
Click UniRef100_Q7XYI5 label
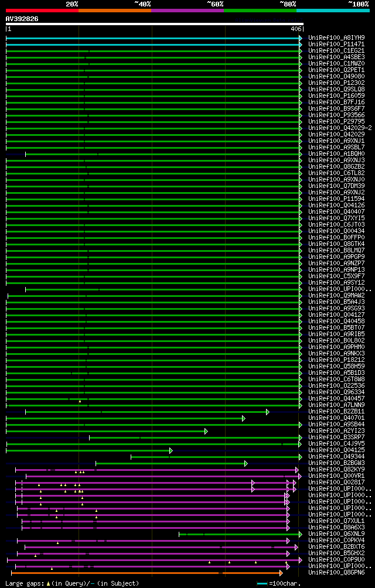(336, 218)
